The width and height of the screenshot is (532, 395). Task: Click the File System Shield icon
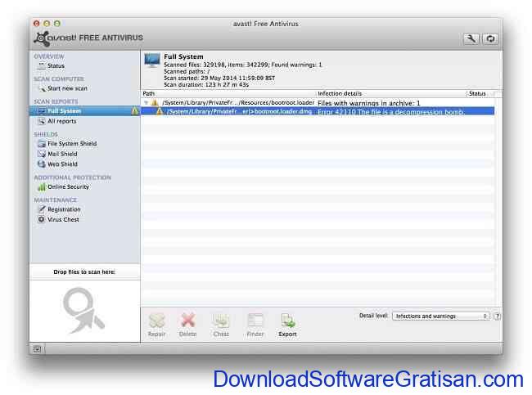coord(42,144)
